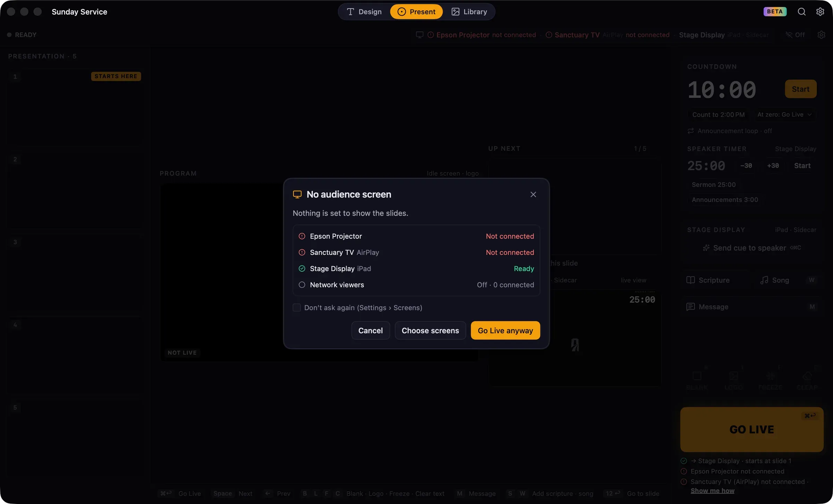
Task: Select slide 5 thumbnail
Action: click(76, 438)
